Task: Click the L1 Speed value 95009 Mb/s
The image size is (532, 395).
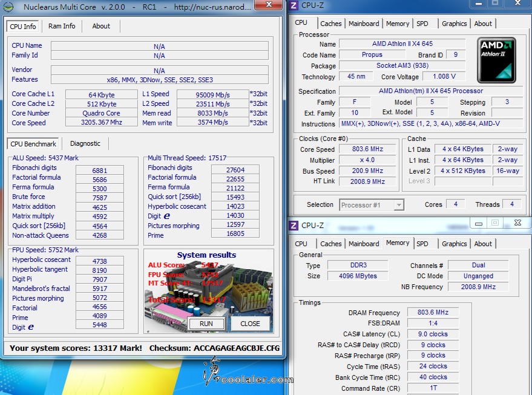Action: [212, 94]
